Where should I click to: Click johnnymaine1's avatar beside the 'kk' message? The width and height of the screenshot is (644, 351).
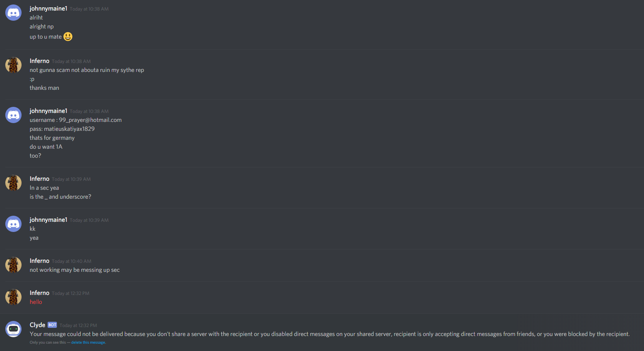(13, 224)
